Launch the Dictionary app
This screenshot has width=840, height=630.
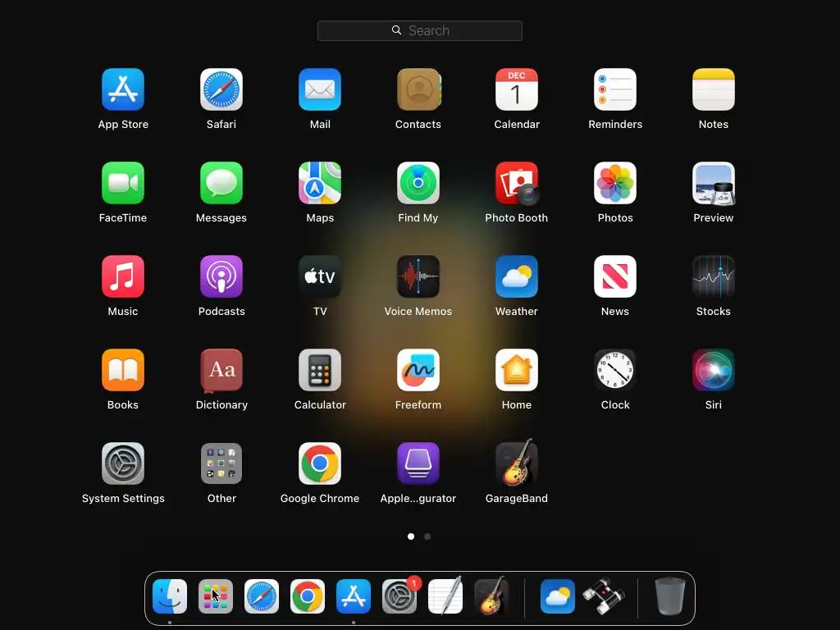[x=221, y=370]
